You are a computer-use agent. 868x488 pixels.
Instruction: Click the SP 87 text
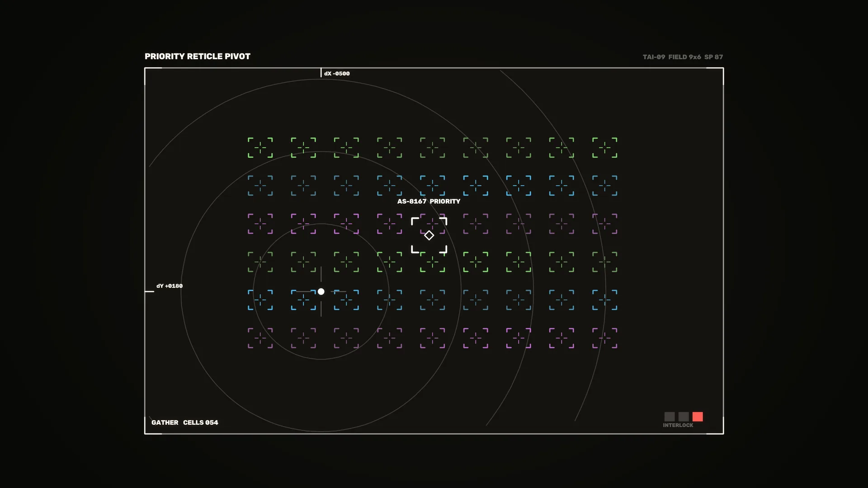713,57
